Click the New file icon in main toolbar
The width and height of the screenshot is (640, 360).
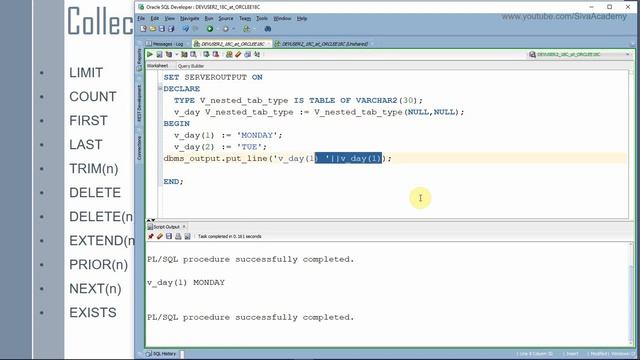pyautogui.click(x=143, y=29)
